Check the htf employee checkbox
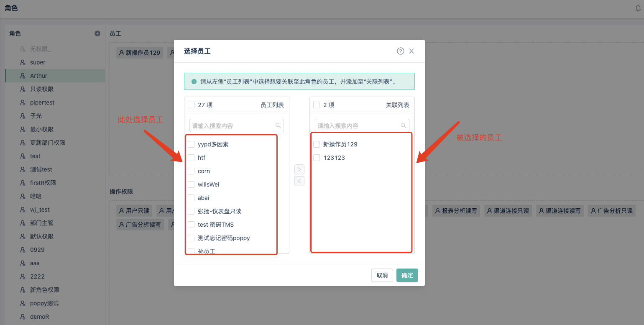Viewport: 644px width, 325px height. pos(191,158)
